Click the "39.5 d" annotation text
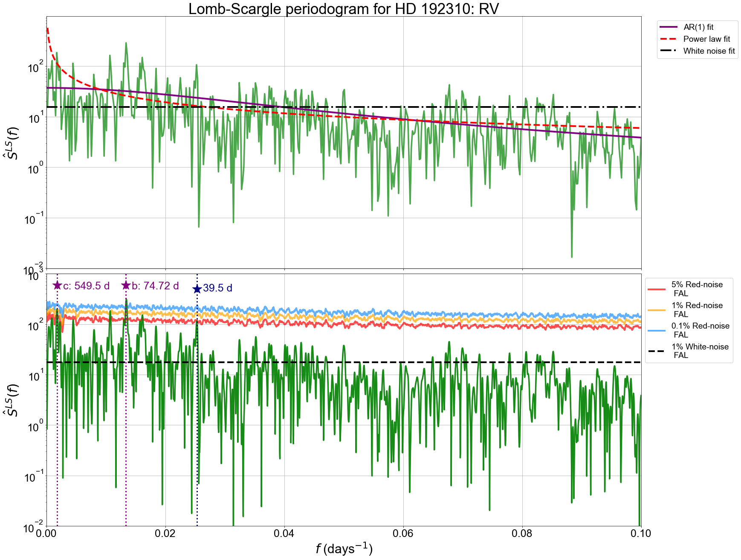The image size is (741, 560). click(217, 288)
